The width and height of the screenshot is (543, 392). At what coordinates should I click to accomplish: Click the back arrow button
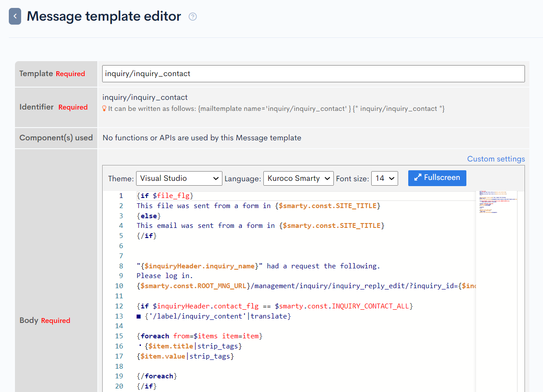tap(15, 16)
